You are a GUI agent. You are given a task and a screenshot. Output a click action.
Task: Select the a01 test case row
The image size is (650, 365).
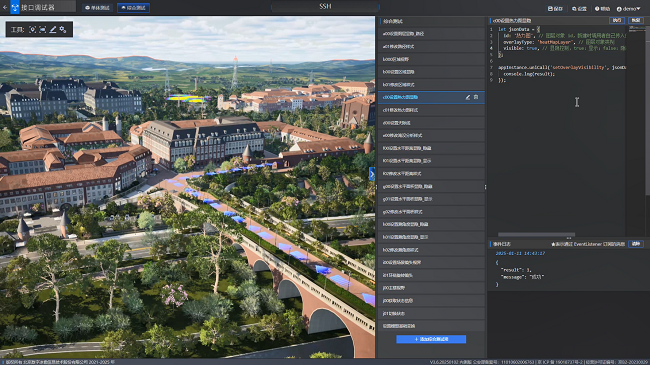point(431,46)
